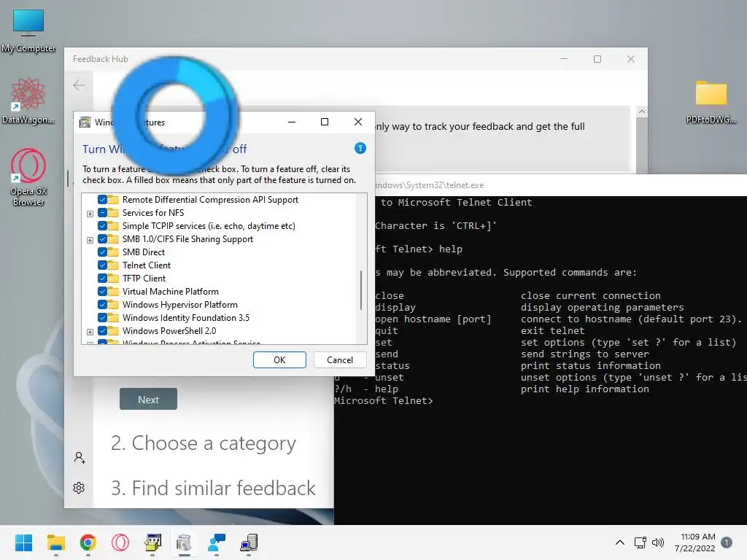Click OK in Windows Features dialog
The width and height of the screenshot is (747, 560).
click(279, 360)
